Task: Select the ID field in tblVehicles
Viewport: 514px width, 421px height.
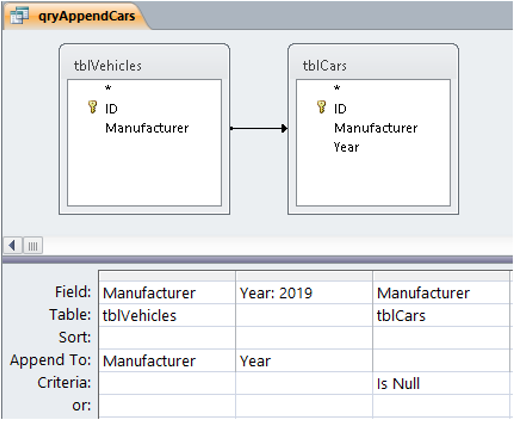Action: pyautogui.click(x=111, y=109)
